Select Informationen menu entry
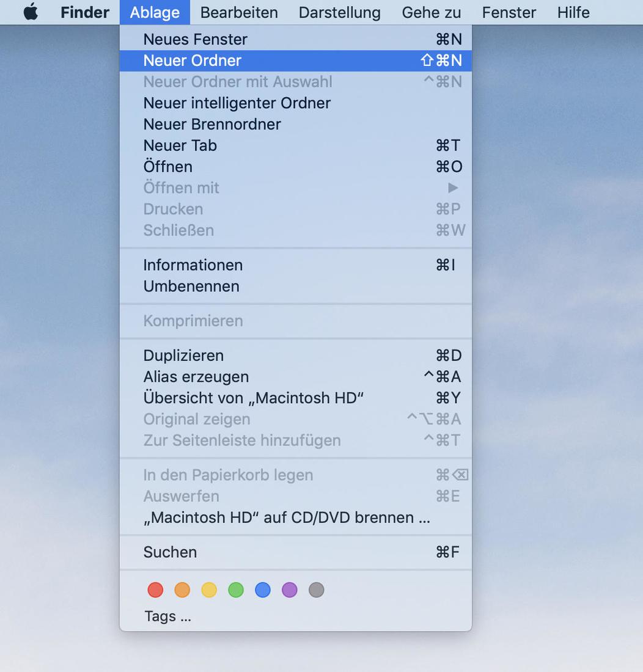This screenshot has height=672, width=643. tap(296, 265)
